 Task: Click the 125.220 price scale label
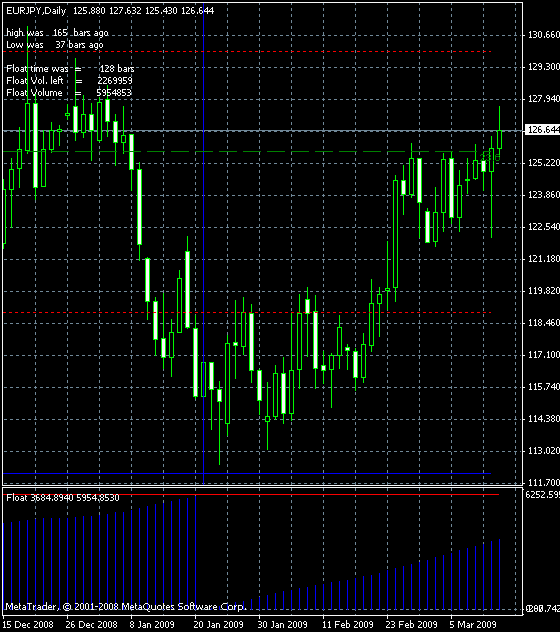pyautogui.click(x=543, y=163)
